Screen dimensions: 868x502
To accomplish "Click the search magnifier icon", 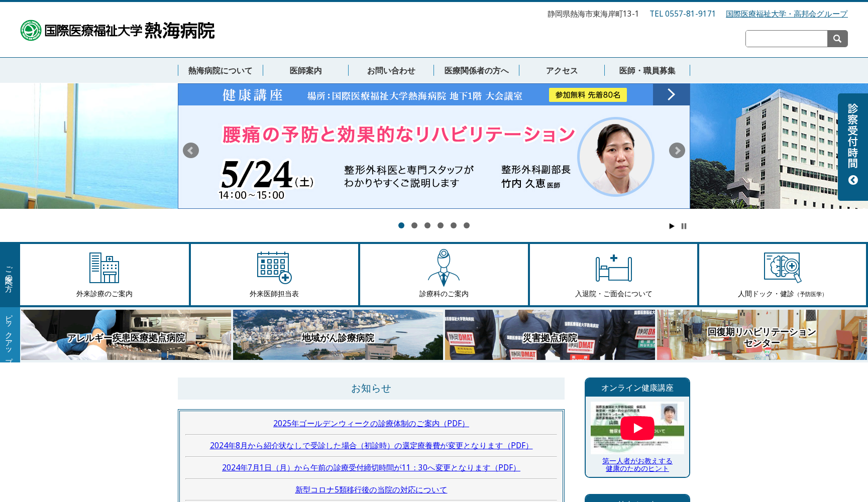I will pos(837,39).
